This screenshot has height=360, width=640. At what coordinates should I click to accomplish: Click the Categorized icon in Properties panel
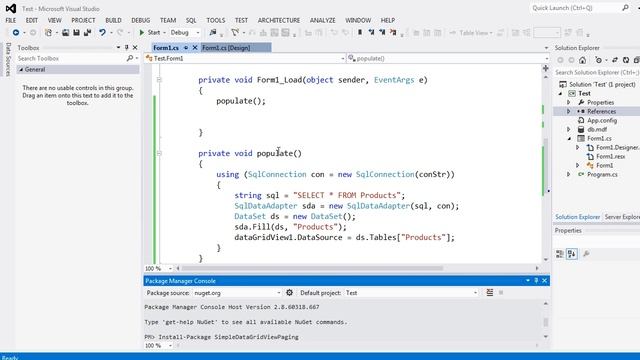pyautogui.click(x=560, y=254)
